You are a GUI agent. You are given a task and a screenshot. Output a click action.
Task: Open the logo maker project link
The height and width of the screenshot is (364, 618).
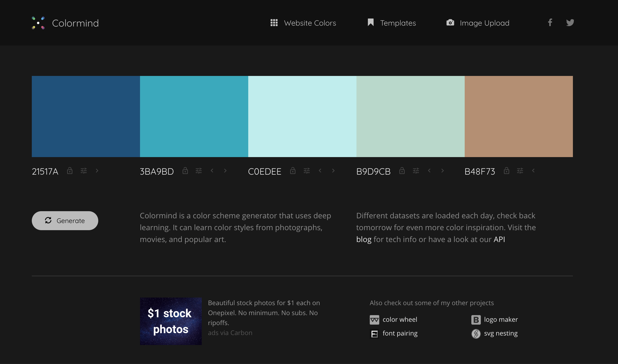[501, 320]
